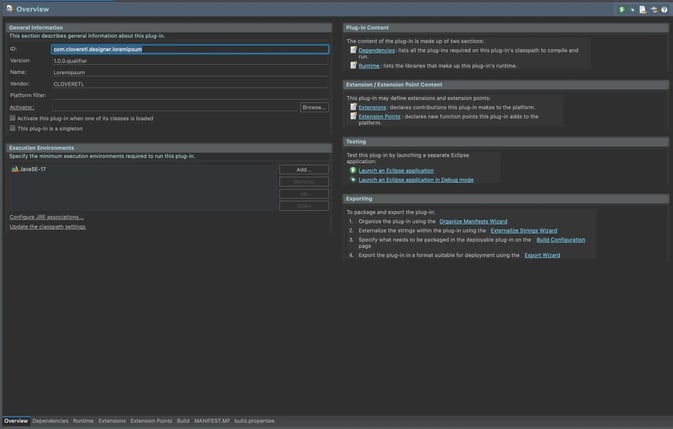Image resolution: width=673 pixels, height=429 pixels.
Task: Click the Vendor field showing CLOVERETL
Action: click(190, 84)
